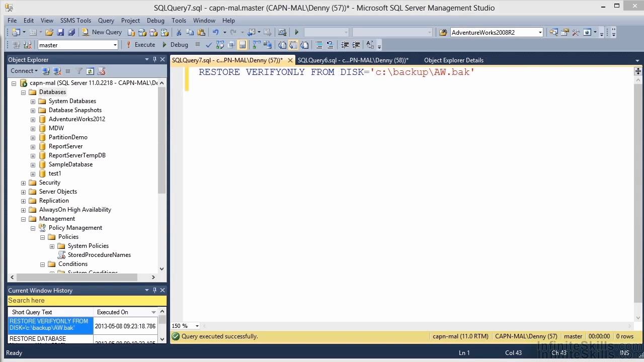Expand the System Databases folder
Viewport: 644px width, 362px height.
point(33,102)
